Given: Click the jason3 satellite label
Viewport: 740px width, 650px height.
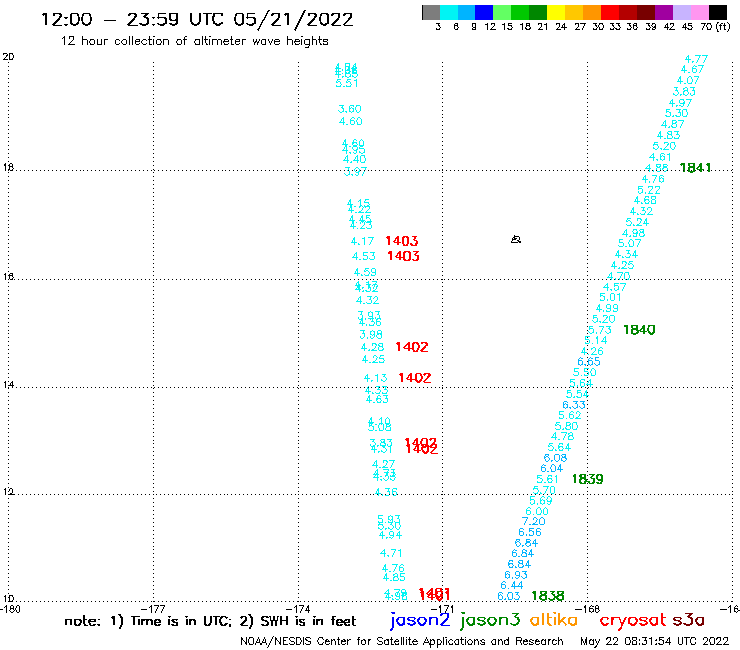Looking at the screenshot, I should point(490,620).
